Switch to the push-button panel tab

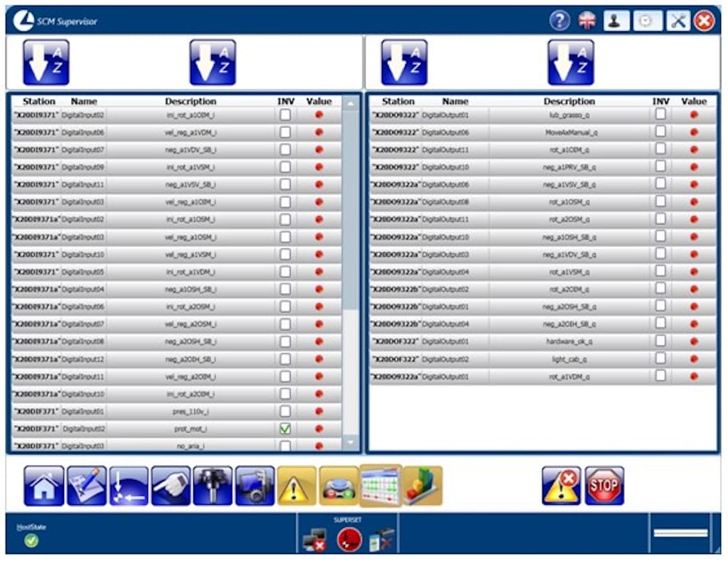[338, 486]
